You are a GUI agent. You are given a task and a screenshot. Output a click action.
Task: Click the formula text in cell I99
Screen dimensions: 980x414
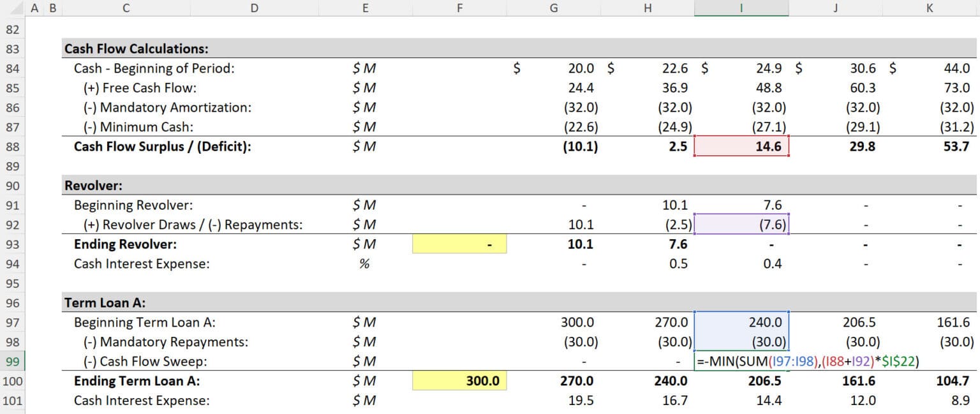[804, 361]
